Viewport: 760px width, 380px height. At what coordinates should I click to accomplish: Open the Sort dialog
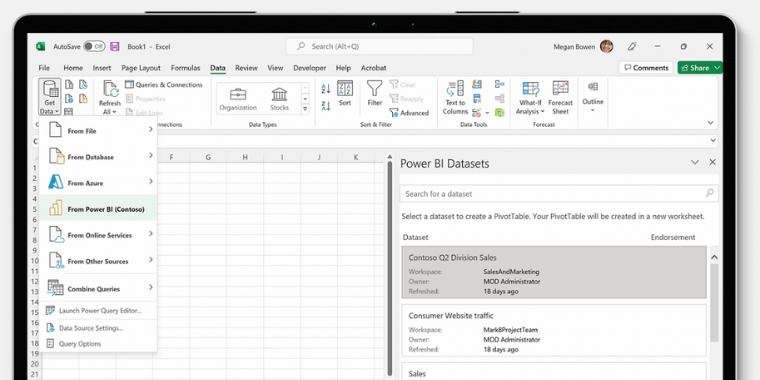pos(345,93)
